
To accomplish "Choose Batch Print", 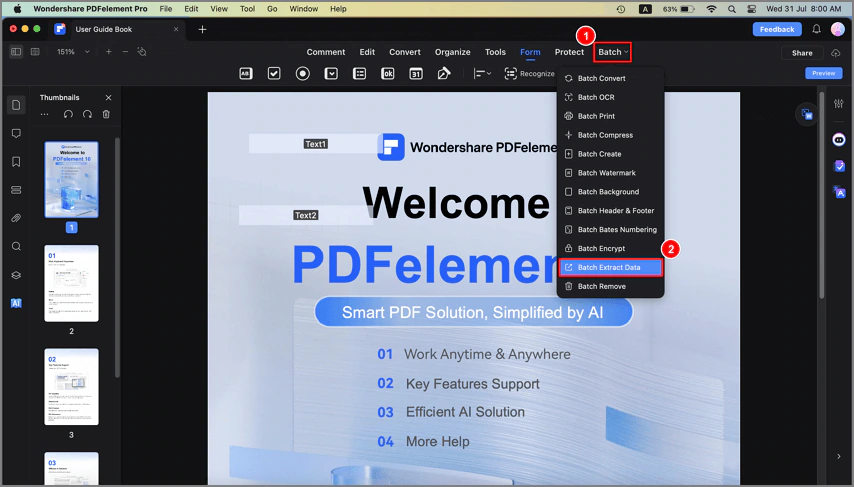I will click(x=611, y=116).
